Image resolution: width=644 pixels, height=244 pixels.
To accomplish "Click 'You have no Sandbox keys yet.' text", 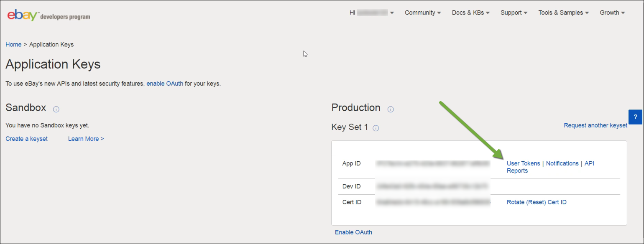I will 47,125.
